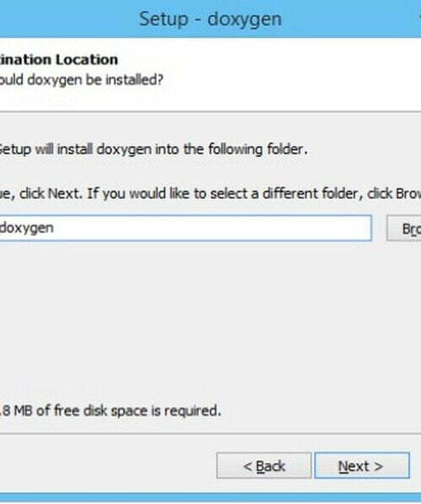This screenshot has height=504, width=421.
Task: Place cursor on 'doxygen' text in path field
Action: point(27,229)
